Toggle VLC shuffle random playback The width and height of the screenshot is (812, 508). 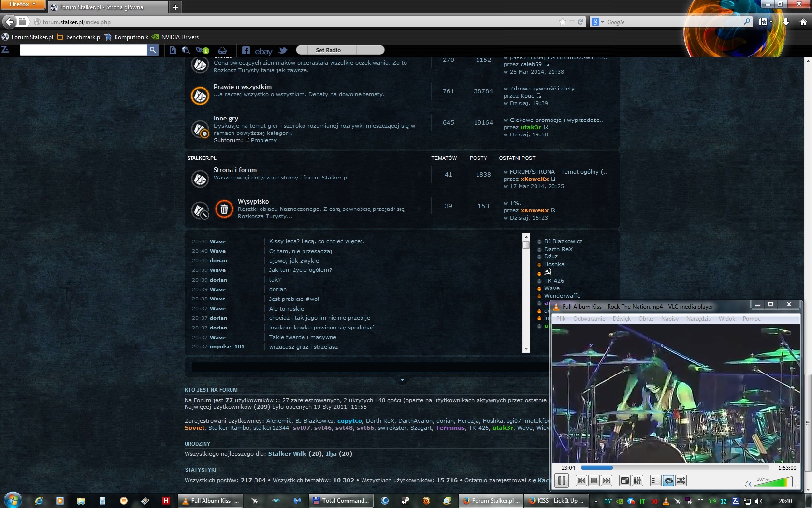pyautogui.click(x=681, y=480)
